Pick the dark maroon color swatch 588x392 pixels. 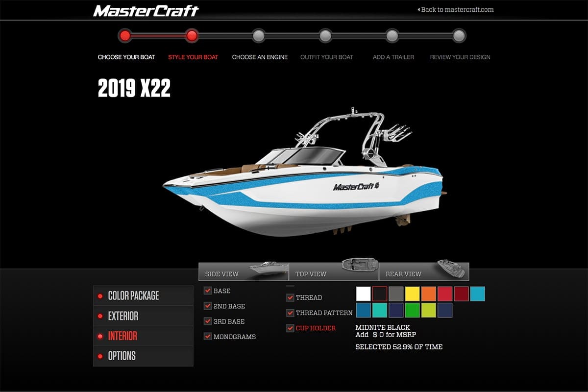pyautogui.click(x=461, y=294)
